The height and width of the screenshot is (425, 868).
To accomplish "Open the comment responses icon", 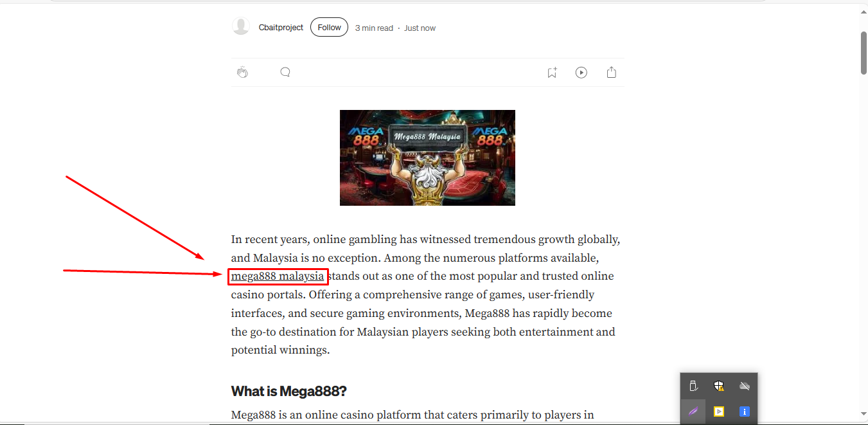I will pos(285,72).
